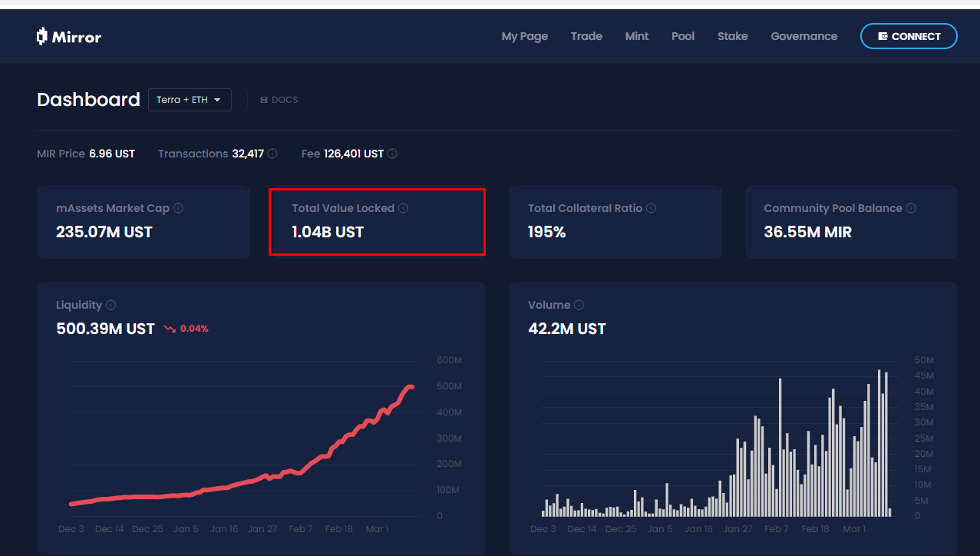The image size is (980, 556).
Task: Show info tooltip for Transactions
Action: pos(272,154)
